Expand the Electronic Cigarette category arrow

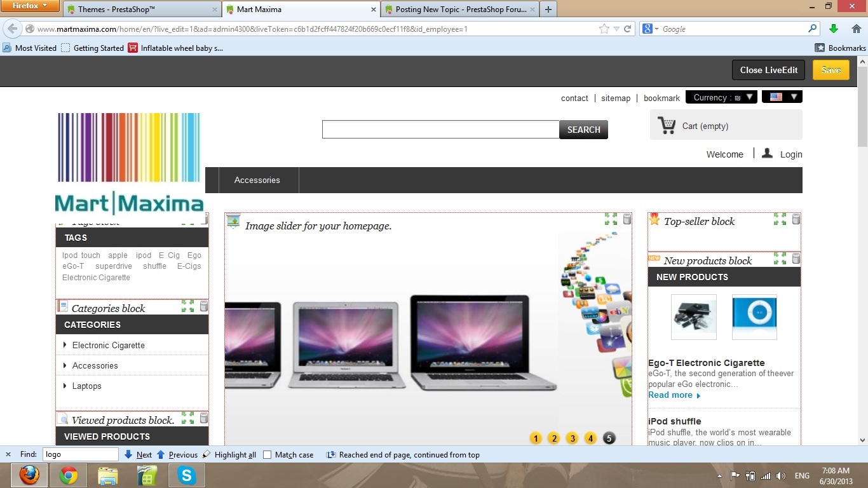click(65, 345)
